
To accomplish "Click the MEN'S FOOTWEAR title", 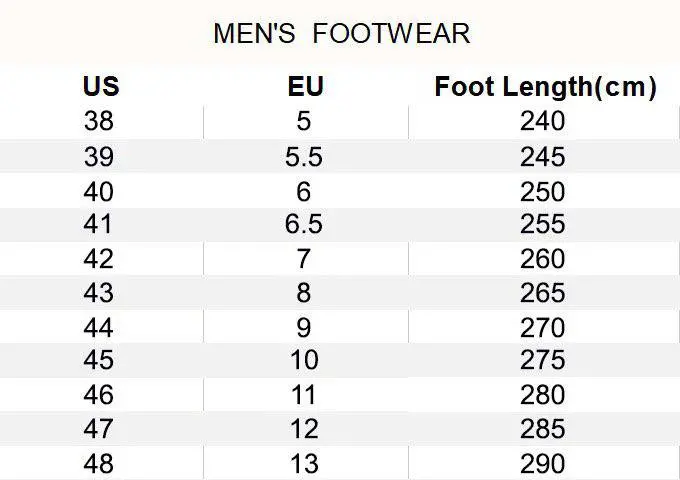I will point(342,33).
